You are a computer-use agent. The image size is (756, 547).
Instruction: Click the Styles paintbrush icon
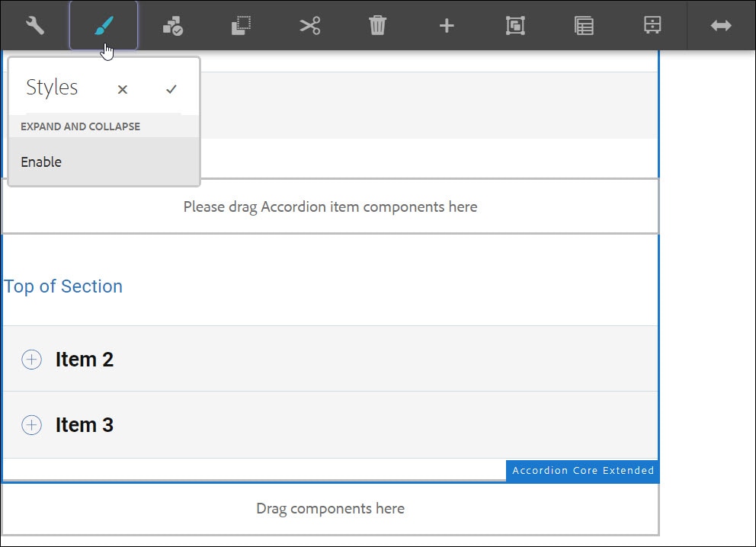[x=104, y=26]
